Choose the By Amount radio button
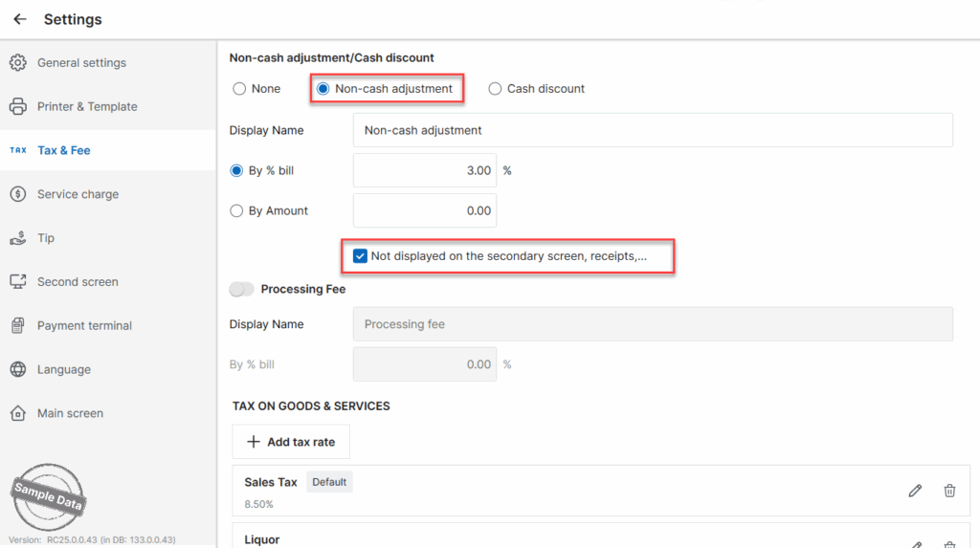This screenshot has width=980, height=548. [236, 211]
